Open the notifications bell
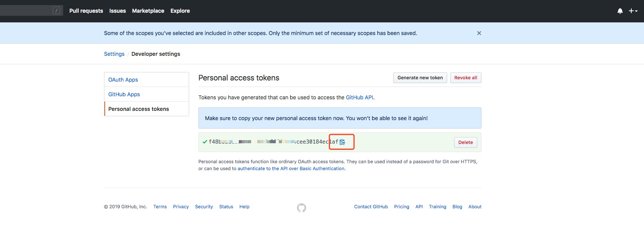Screen dimensions: 644x231 point(620,11)
